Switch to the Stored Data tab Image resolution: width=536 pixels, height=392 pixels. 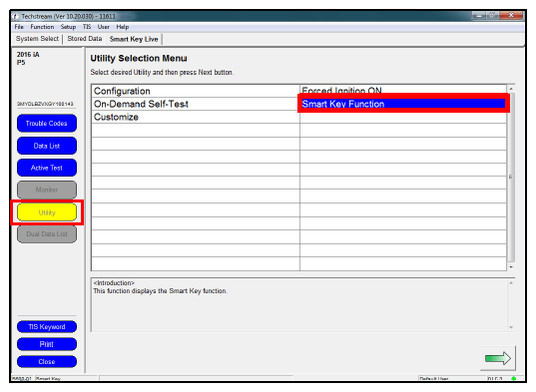pyautogui.click(x=85, y=39)
